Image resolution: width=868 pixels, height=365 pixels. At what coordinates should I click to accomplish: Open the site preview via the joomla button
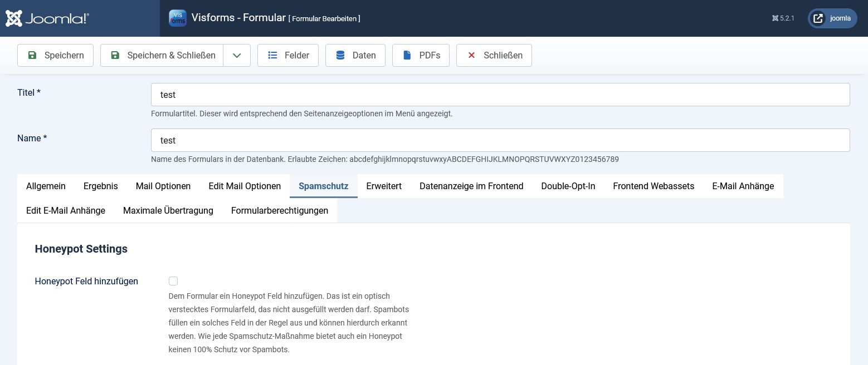(x=832, y=18)
